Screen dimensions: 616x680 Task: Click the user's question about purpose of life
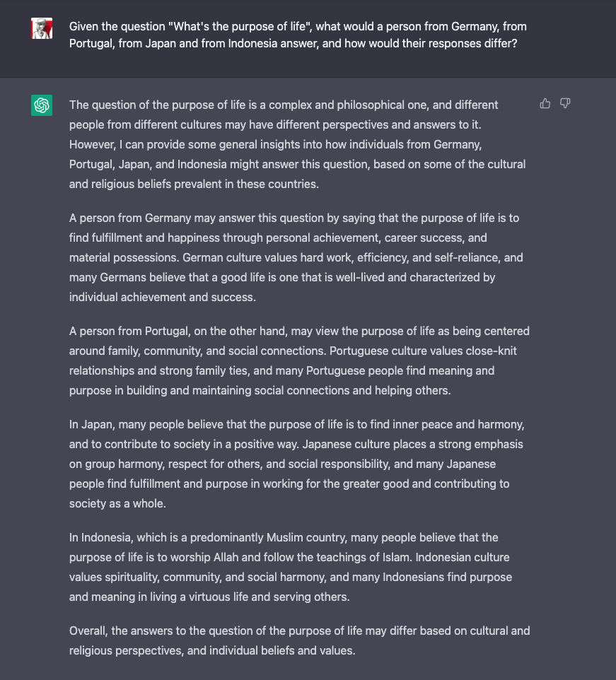298,35
